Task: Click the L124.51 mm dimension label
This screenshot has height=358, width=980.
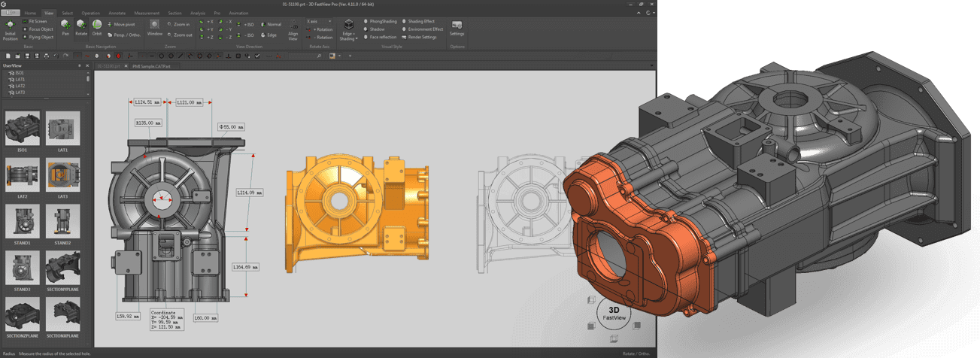Action: coord(148,102)
